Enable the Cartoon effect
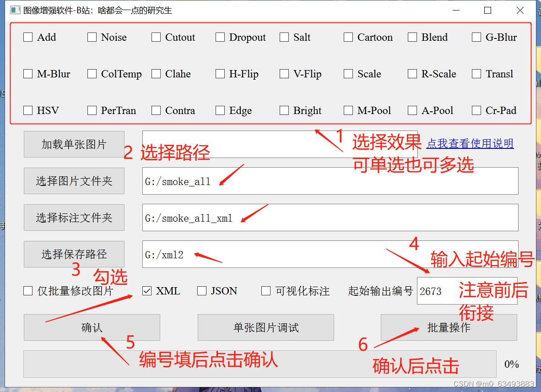Viewport: 541px width, 392px height. coord(348,37)
